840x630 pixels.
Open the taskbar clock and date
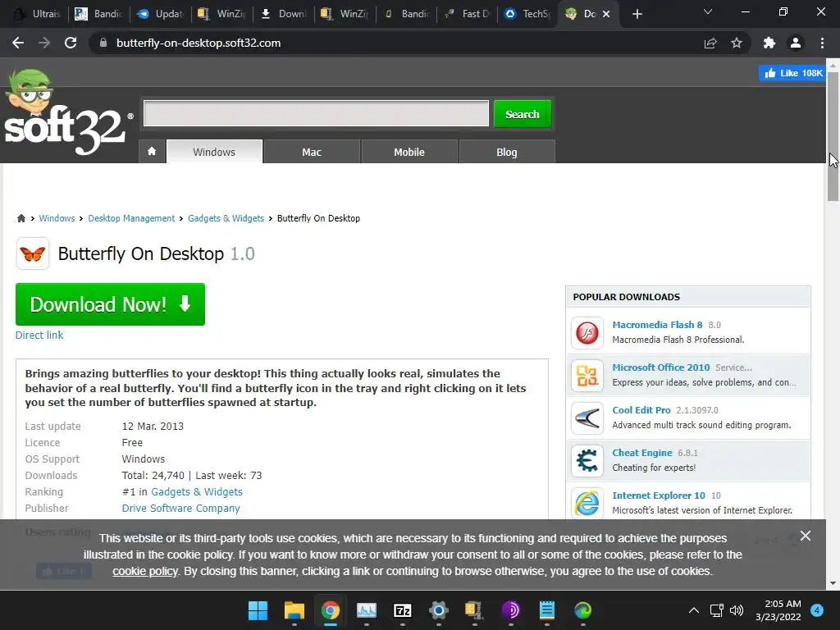[778, 610]
